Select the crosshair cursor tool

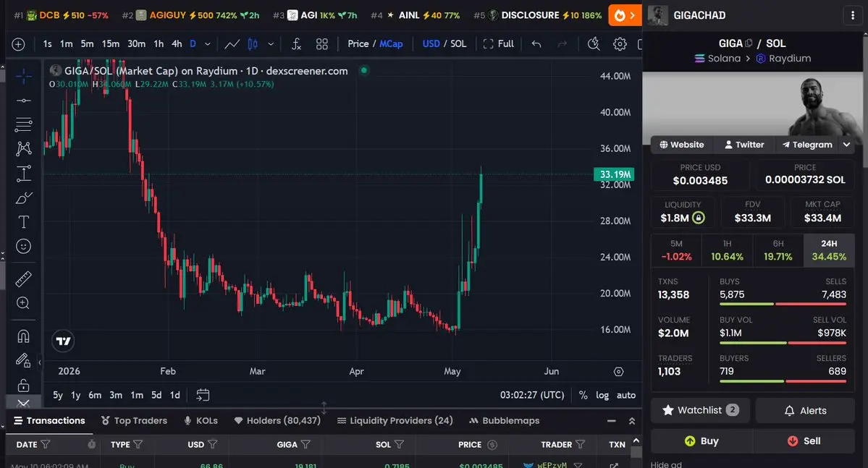point(23,77)
